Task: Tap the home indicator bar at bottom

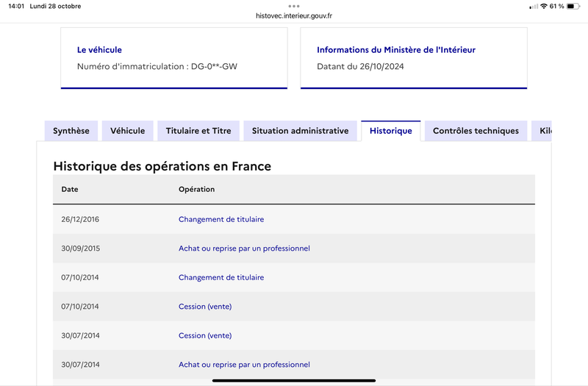Action: click(294, 380)
